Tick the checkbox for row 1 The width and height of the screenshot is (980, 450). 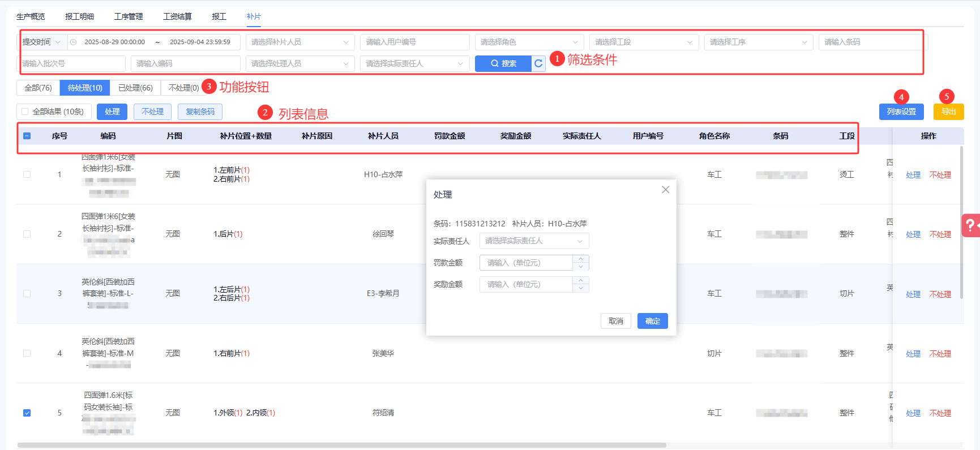point(27,174)
